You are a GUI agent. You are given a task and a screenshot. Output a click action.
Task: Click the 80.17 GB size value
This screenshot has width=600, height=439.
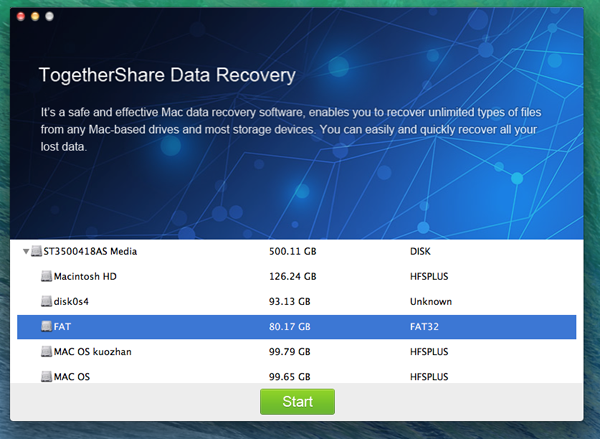tap(290, 326)
